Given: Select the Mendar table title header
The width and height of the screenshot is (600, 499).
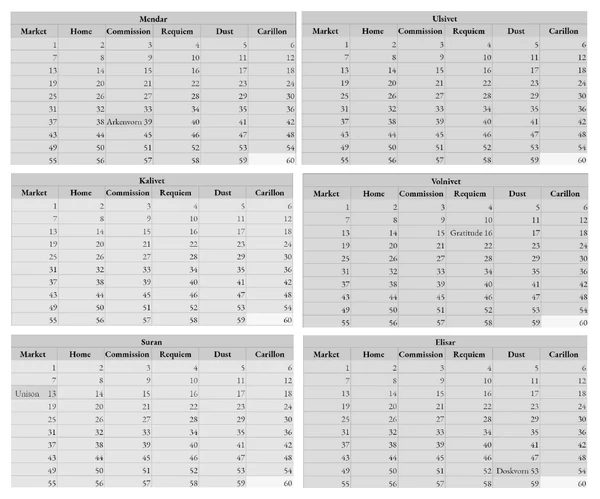Looking at the screenshot, I should [153, 19].
